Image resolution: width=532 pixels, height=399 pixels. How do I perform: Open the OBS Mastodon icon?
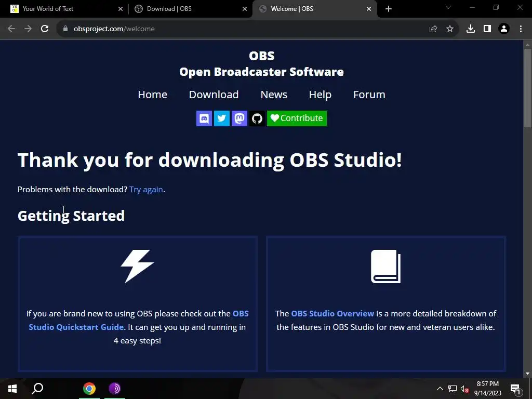pyautogui.click(x=239, y=118)
